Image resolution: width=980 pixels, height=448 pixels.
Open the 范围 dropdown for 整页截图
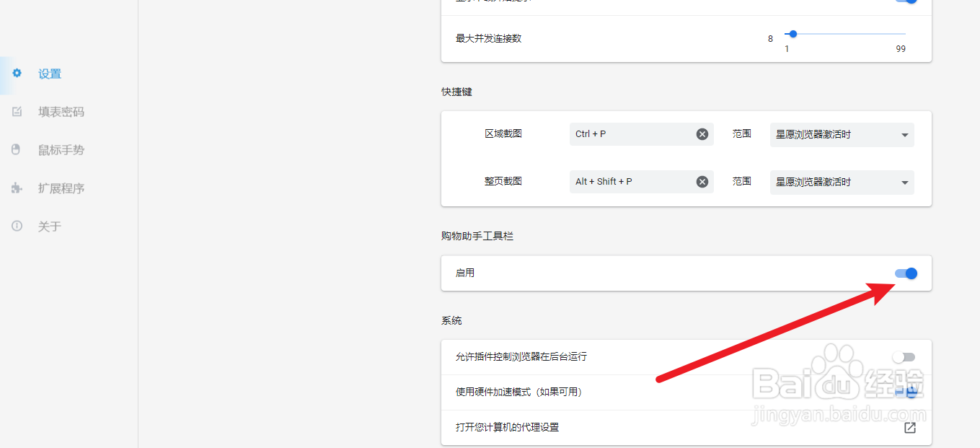click(842, 182)
